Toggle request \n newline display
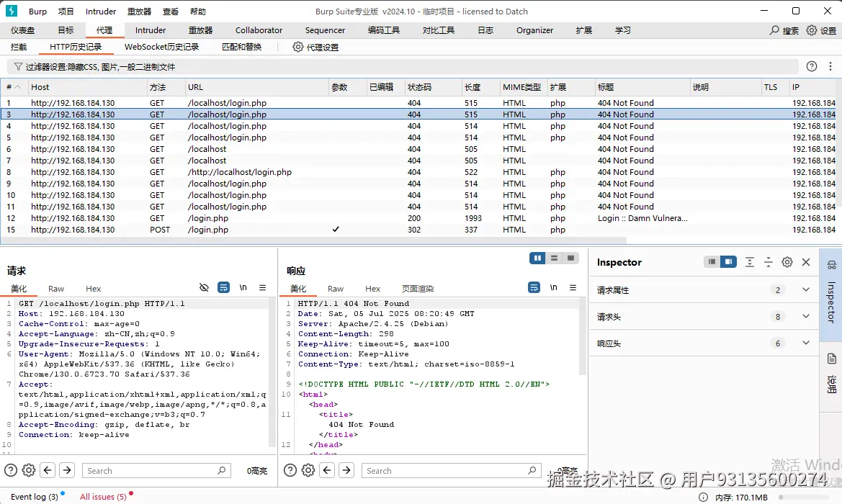The width and height of the screenshot is (842, 504). [243, 288]
